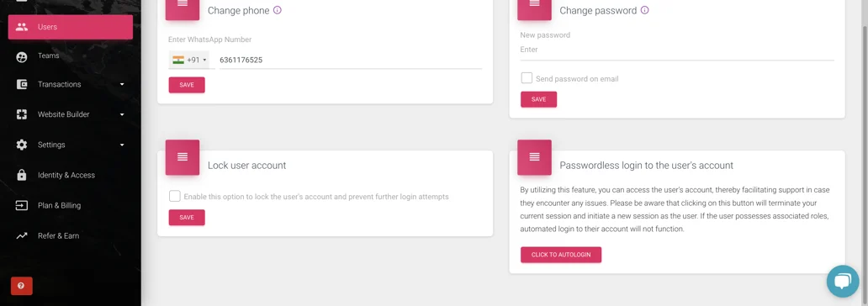868x306 pixels.
Task: Save the Change phone form
Action: [187, 85]
